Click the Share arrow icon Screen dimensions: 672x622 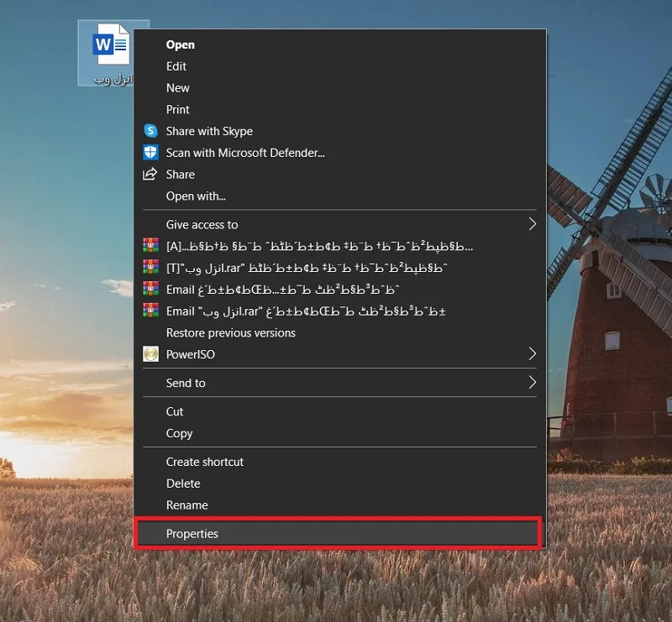click(x=150, y=175)
